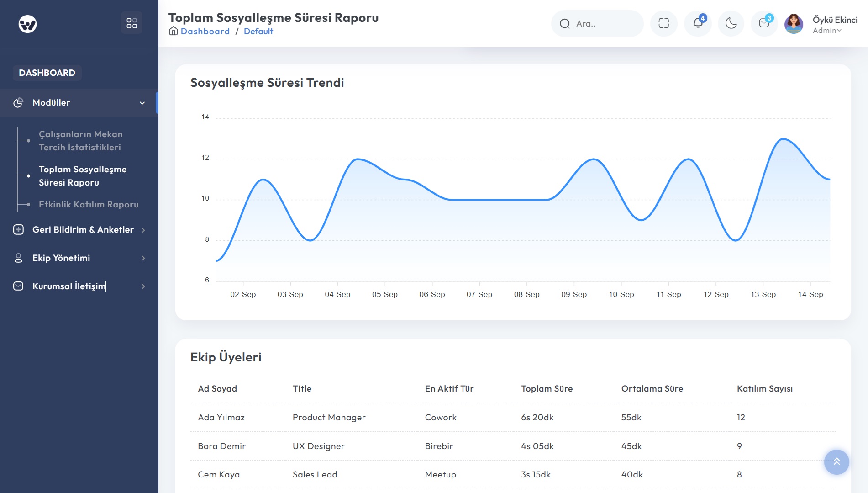Click the Geri Bildirim & Anketler plus icon
868x493 pixels.
(18, 230)
